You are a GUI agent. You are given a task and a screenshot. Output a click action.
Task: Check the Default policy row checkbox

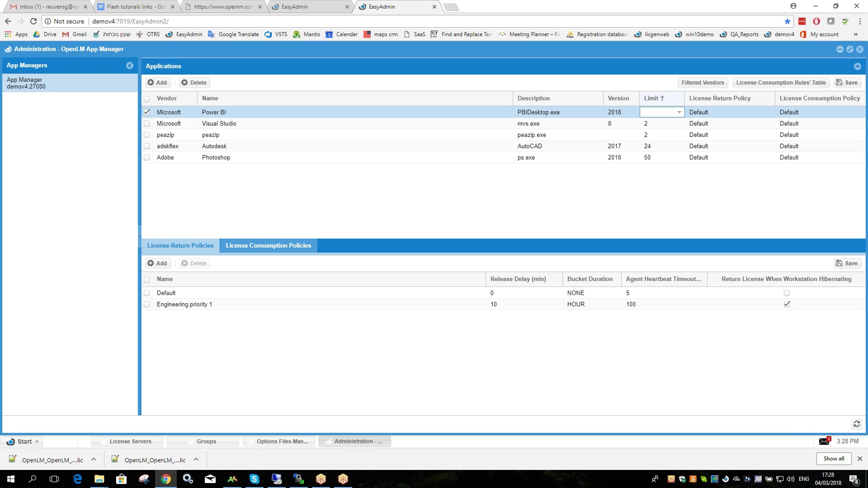[147, 293]
